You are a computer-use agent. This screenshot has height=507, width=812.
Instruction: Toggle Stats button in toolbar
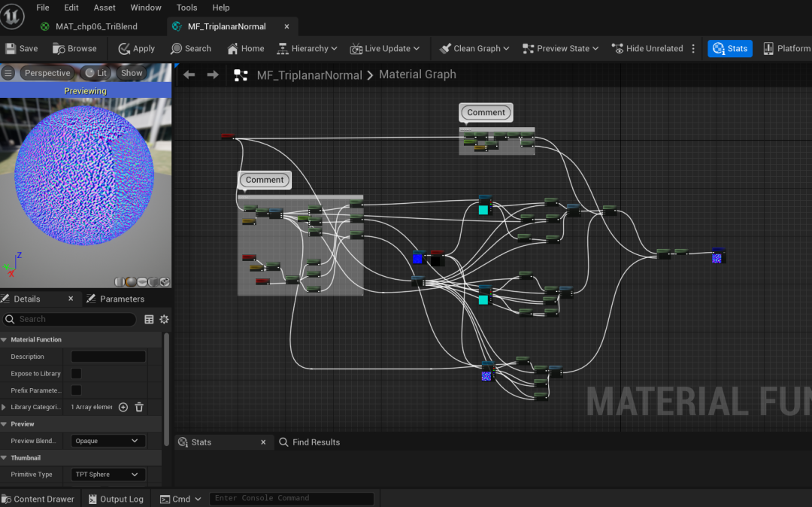coord(729,48)
